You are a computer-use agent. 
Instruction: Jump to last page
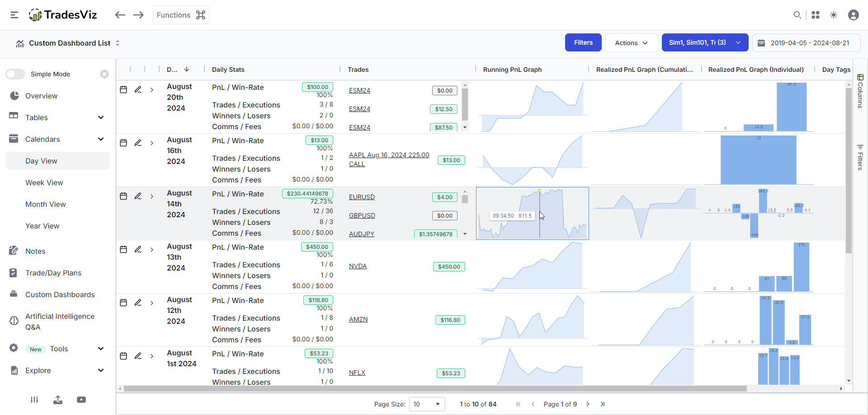point(602,404)
